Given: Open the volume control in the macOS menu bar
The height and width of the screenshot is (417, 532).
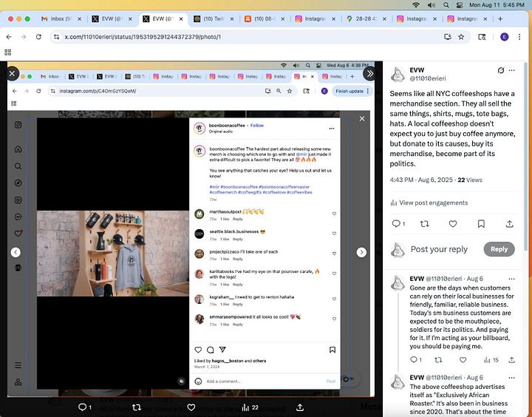Looking at the screenshot, I should 432,5.
